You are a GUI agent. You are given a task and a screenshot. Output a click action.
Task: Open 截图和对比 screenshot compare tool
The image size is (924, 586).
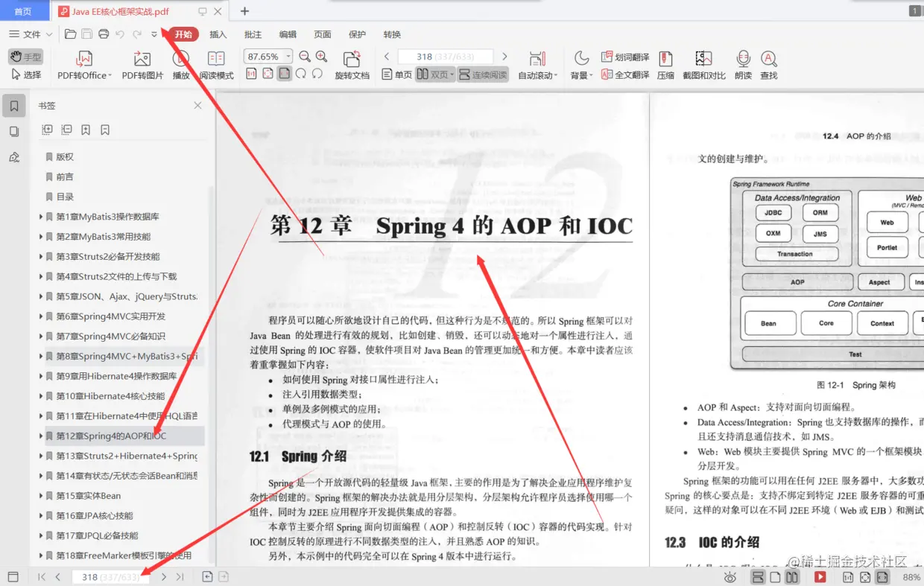(704, 65)
